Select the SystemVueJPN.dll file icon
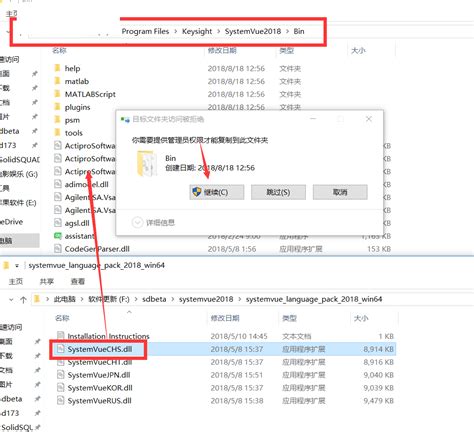The height and width of the screenshot is (432, 474). tap(60, 375)
